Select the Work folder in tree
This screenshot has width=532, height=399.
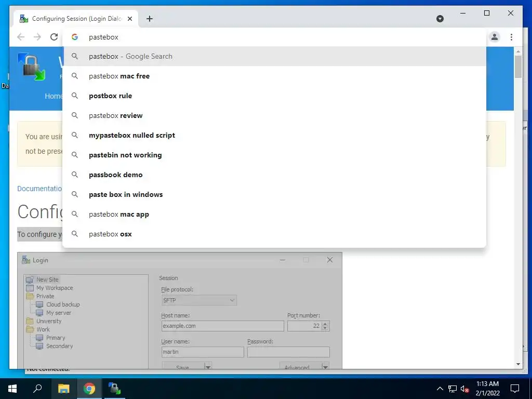click(43, 329)
